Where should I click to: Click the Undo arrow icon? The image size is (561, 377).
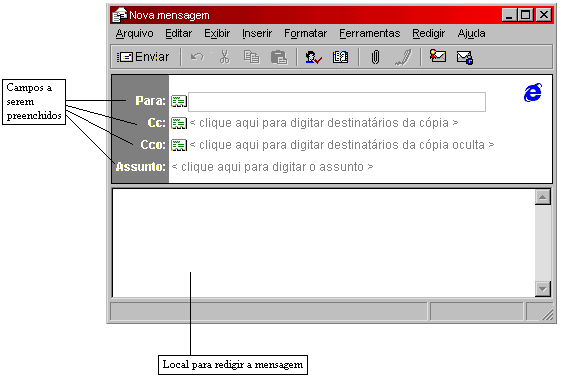197,57
